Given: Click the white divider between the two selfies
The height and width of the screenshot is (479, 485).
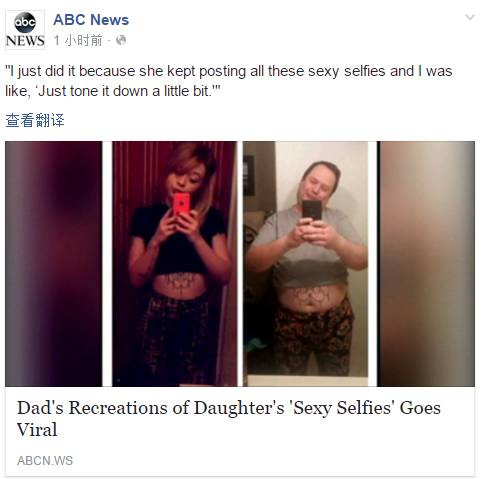Looking at the screenshot, I should [x=240, y=264].
